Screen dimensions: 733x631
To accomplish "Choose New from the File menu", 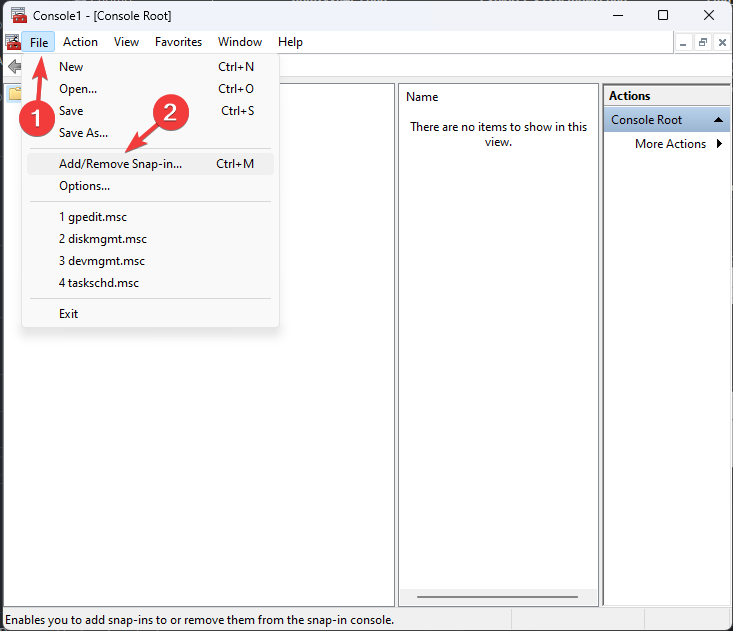I will 150,67.
